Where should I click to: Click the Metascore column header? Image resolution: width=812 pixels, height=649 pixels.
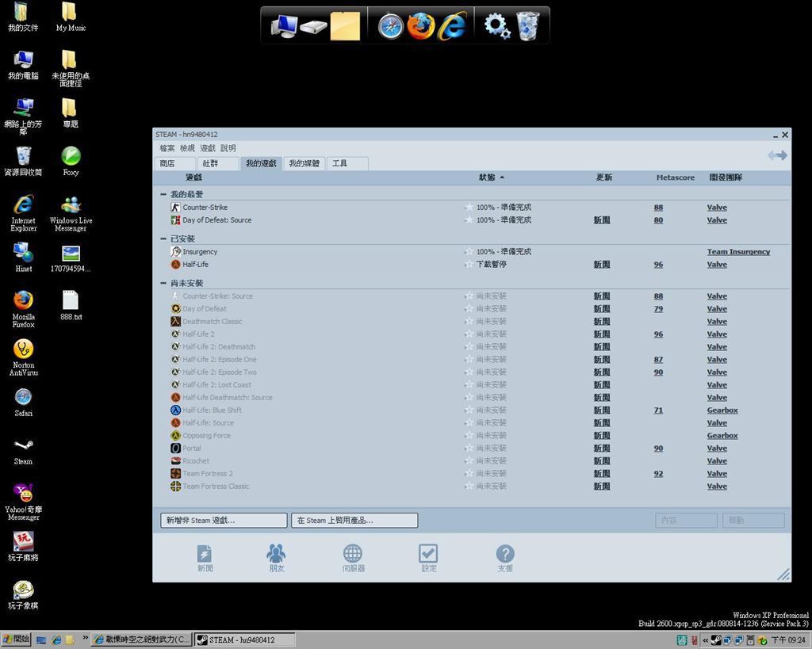coord(676,178)
